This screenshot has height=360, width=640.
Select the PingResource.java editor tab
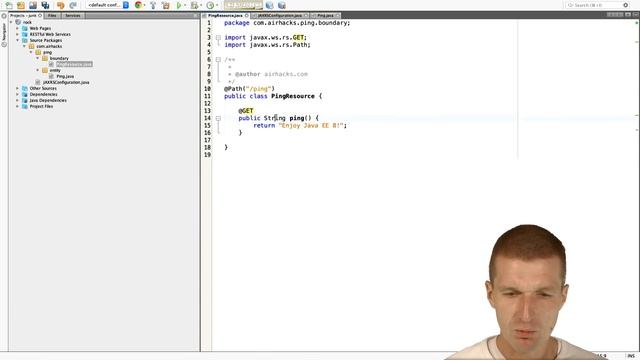(225, 16)
